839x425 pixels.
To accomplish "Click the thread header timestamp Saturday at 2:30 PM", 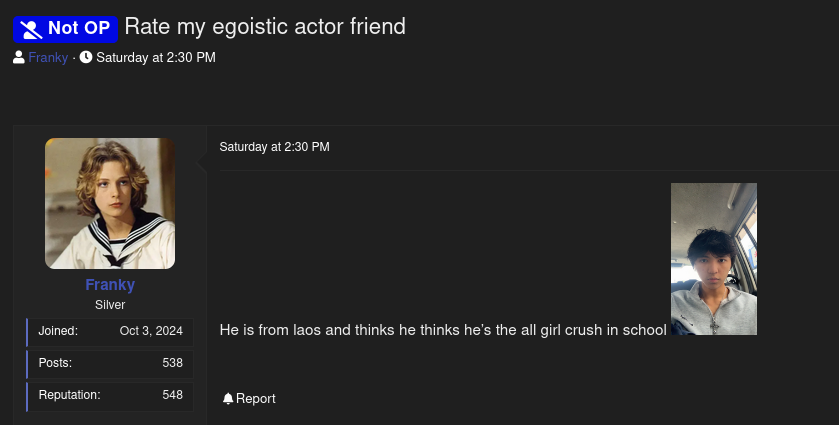I will pyautogui.click(x=155, y=58).
